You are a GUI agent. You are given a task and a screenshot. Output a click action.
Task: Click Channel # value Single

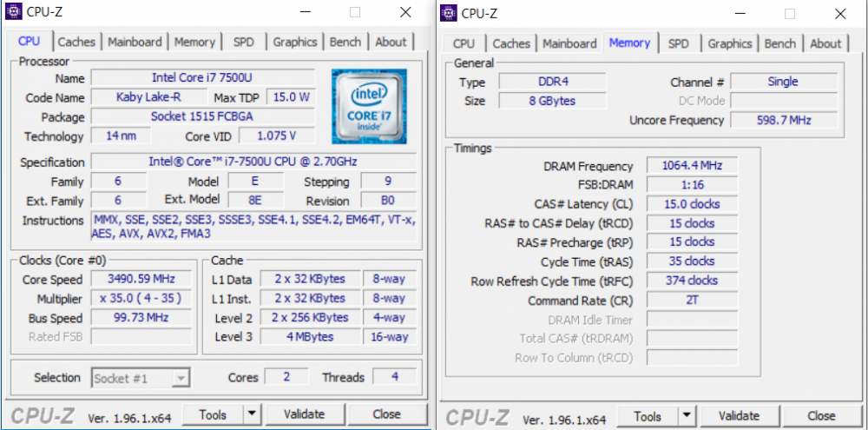tap(784, 82)
